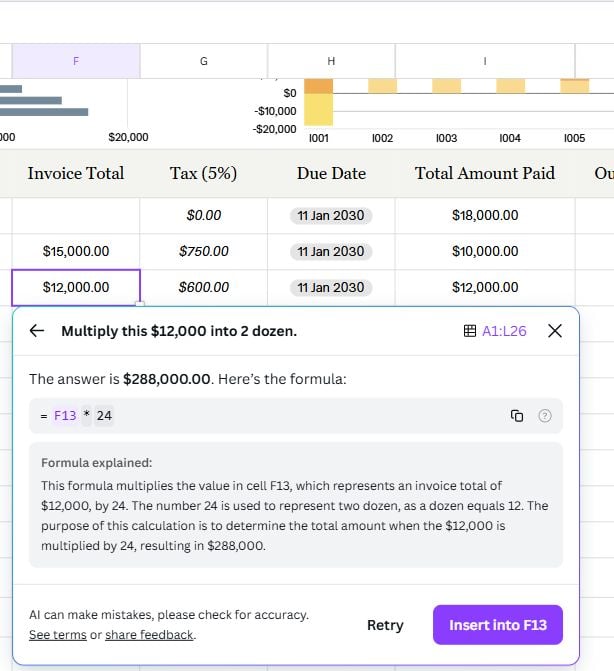Click the formula text F13 * 24

coord(84,416)
